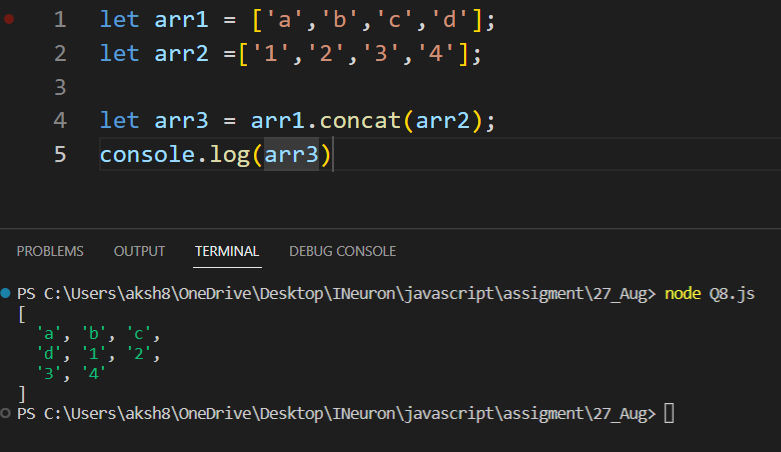Click the console.log statement on line 5
The image size is (781, 452).
tap(215, 154)
